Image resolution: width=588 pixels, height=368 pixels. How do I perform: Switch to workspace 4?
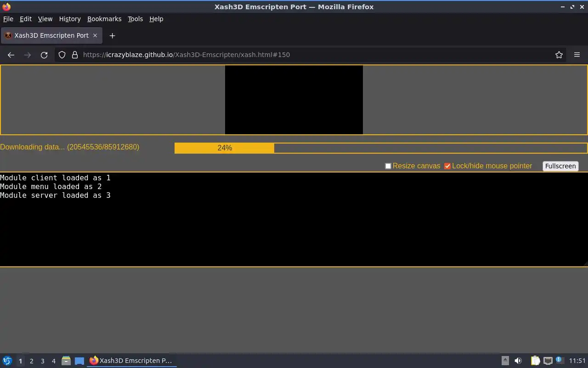pyautogui.click(x=53, y=361)
